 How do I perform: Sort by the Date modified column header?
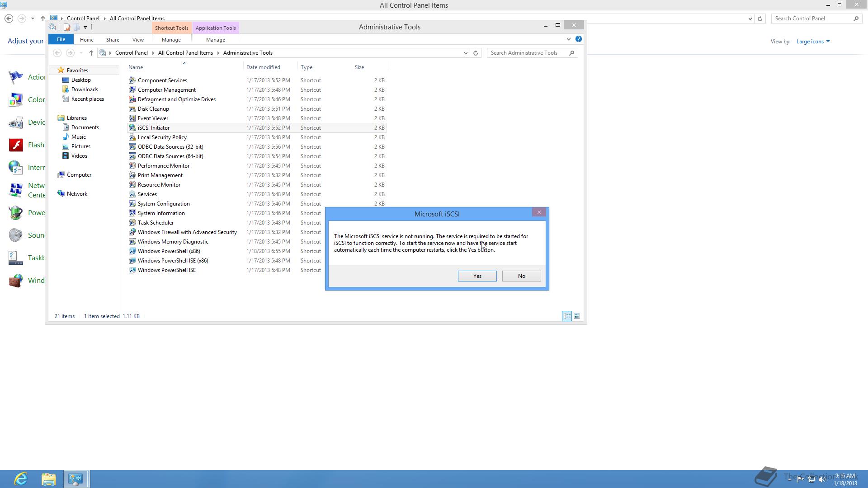270,67
